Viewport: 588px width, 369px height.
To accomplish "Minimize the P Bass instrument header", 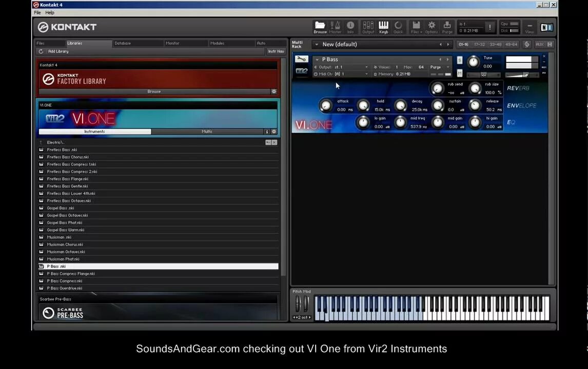I will (x=544, y=62).
